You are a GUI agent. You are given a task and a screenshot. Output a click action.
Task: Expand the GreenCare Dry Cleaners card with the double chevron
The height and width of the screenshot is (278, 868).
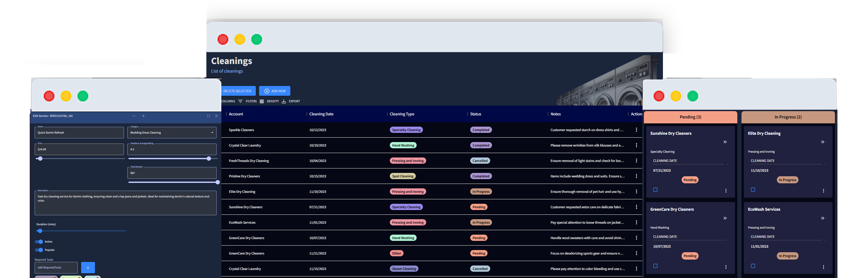point(725,218)
